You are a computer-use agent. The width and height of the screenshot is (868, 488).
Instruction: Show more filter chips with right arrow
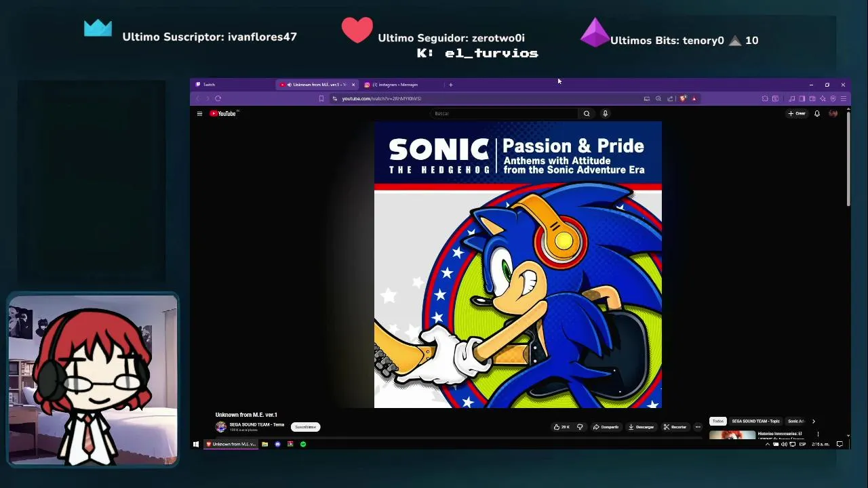point(814,421)
